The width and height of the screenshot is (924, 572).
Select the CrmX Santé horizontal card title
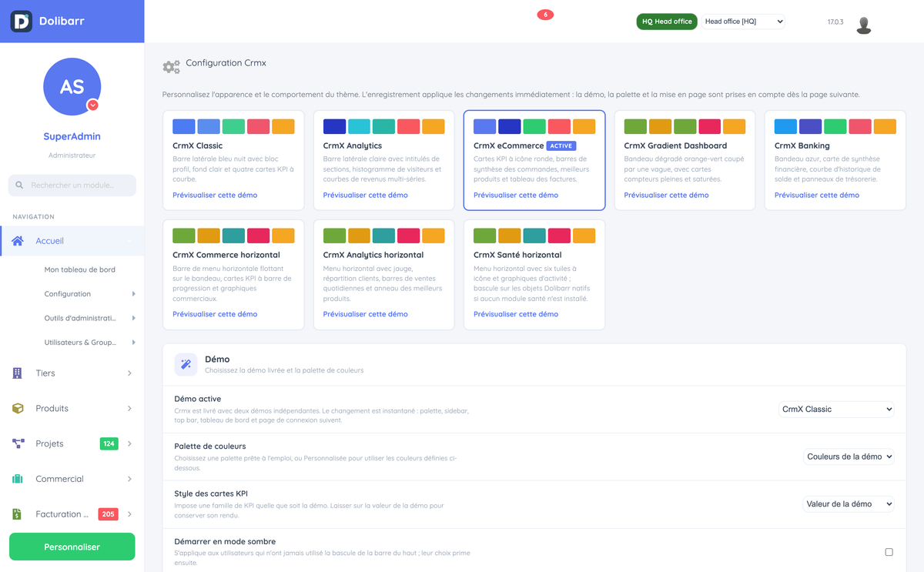pyautogui.click(x=517, y=255)
